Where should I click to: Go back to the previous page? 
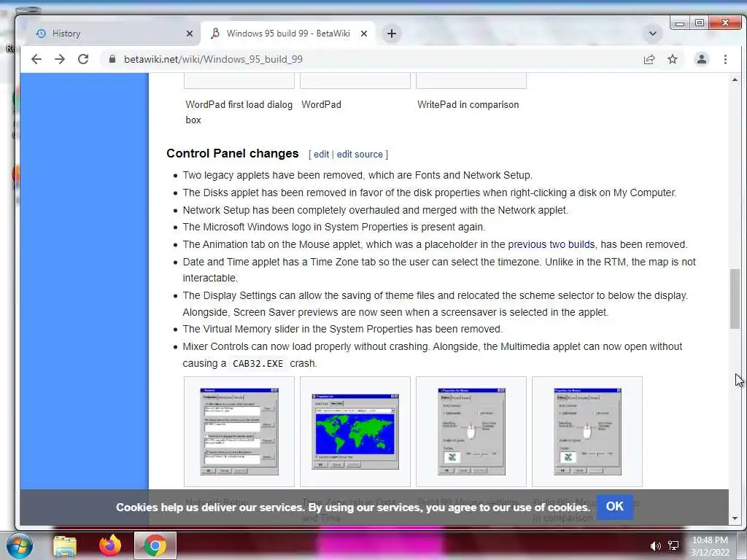(36, 59)
